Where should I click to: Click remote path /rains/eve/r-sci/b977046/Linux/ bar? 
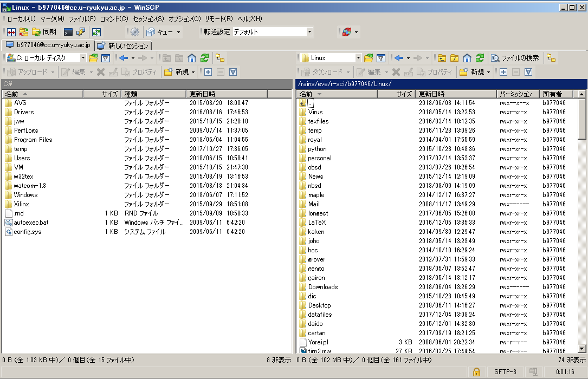tap(441, 83)
